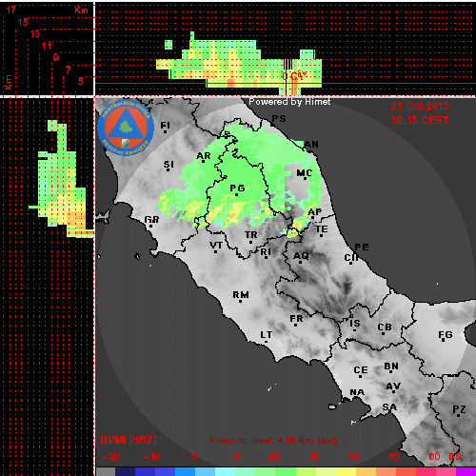The height and width of the screenshot is (476, 476).
Task: Click the 13 altitude axis label
Action: click(x=34, y=33)
